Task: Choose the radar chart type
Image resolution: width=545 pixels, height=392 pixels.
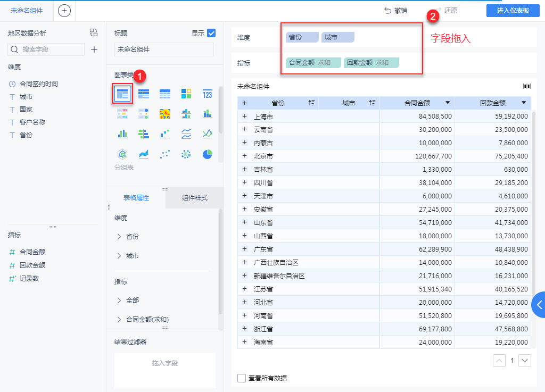Action: pos(122,154)
